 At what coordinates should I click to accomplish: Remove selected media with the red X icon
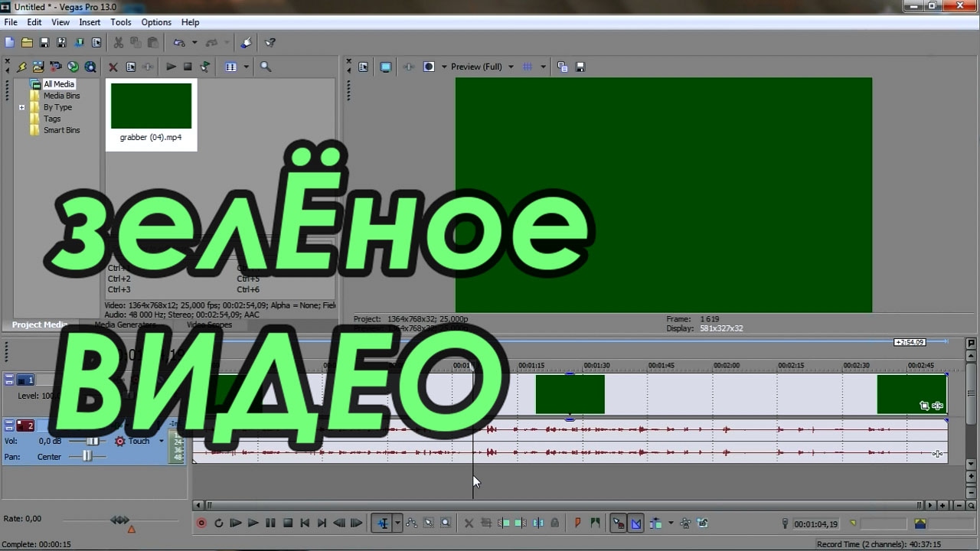[113, 67]
